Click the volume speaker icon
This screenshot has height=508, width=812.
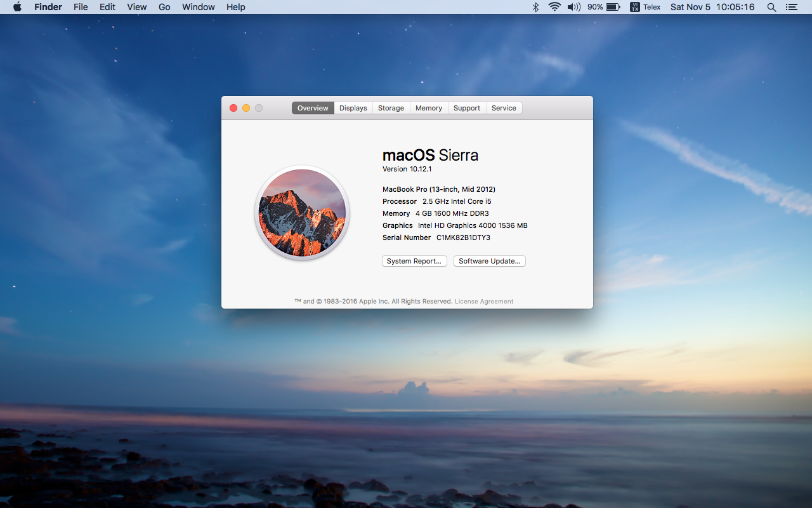573,7
